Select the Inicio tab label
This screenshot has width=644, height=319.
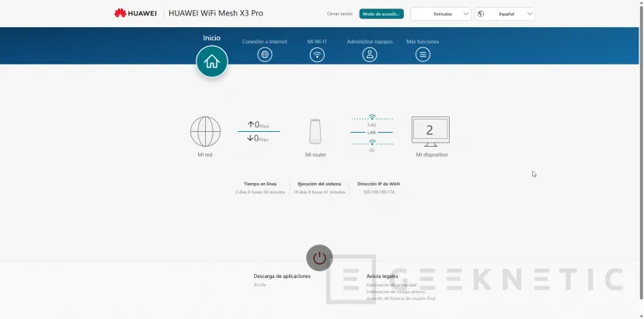tap(212, 38)
